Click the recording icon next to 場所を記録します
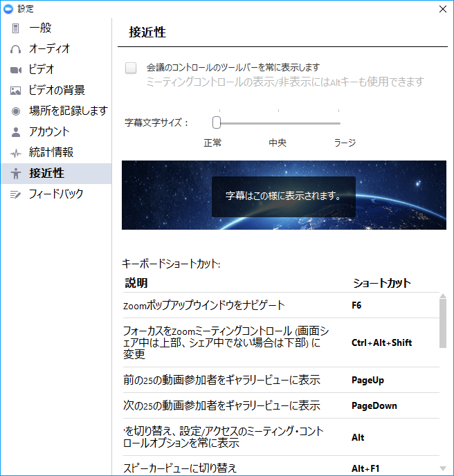 pyautogui.click(x=15, y=111)
